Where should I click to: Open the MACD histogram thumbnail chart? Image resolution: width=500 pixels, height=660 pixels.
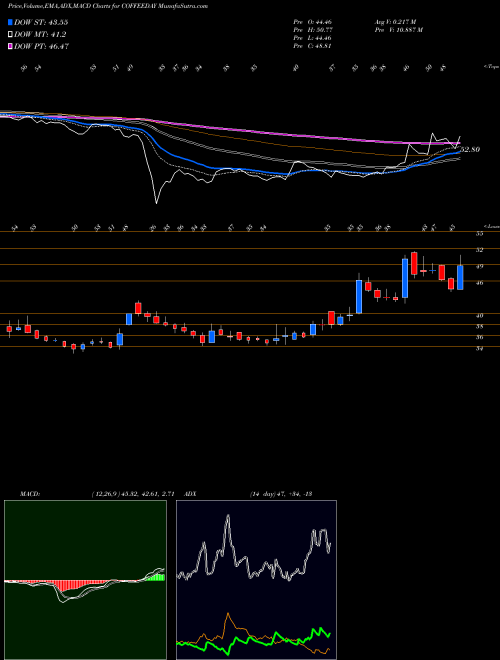[85, 580]
